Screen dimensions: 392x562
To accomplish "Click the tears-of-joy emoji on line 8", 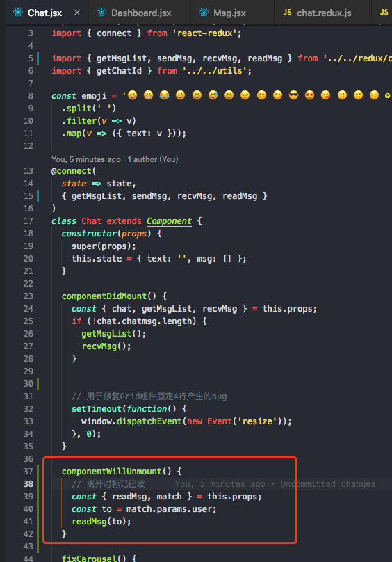I will tap(164, 95).
